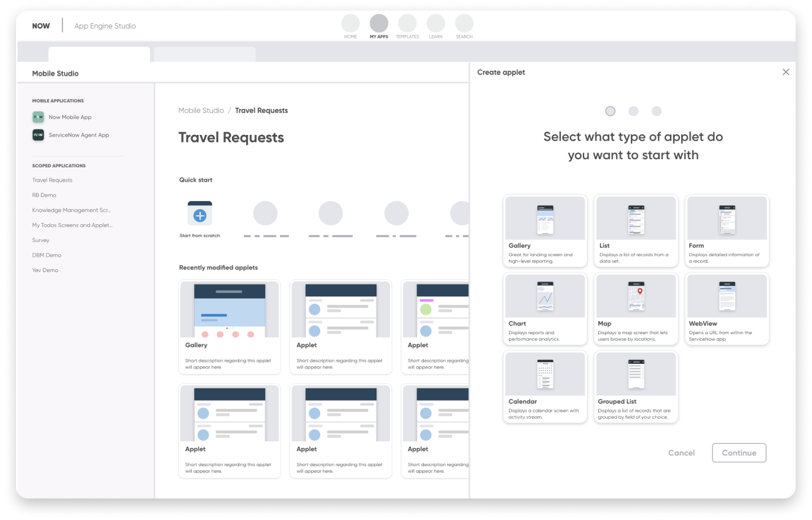812x520 pixels.
Task: Select the second blank tab in tab strip
Action: coord(205,54)
